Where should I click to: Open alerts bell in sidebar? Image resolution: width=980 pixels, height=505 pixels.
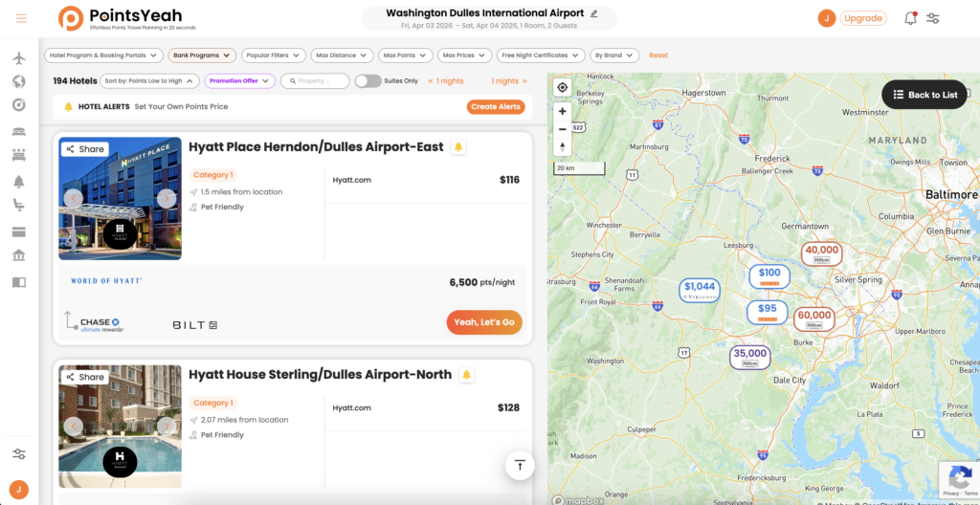tap(19, 182)
